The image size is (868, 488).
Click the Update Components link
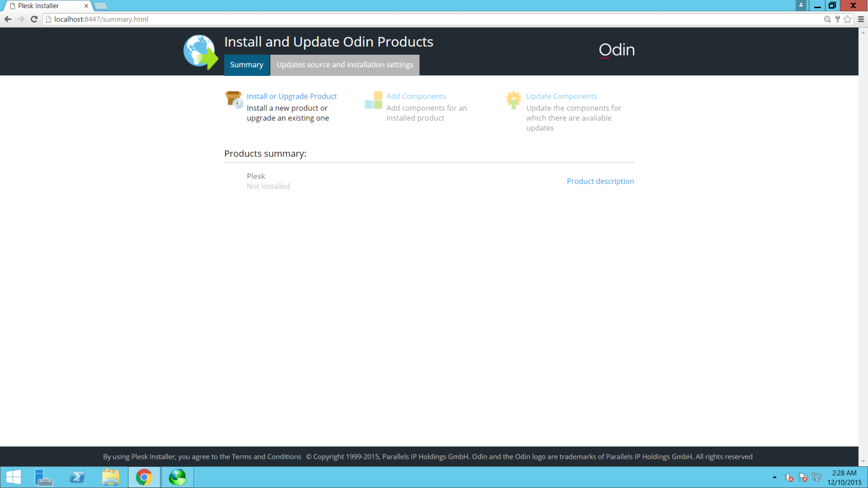[561, 97]
